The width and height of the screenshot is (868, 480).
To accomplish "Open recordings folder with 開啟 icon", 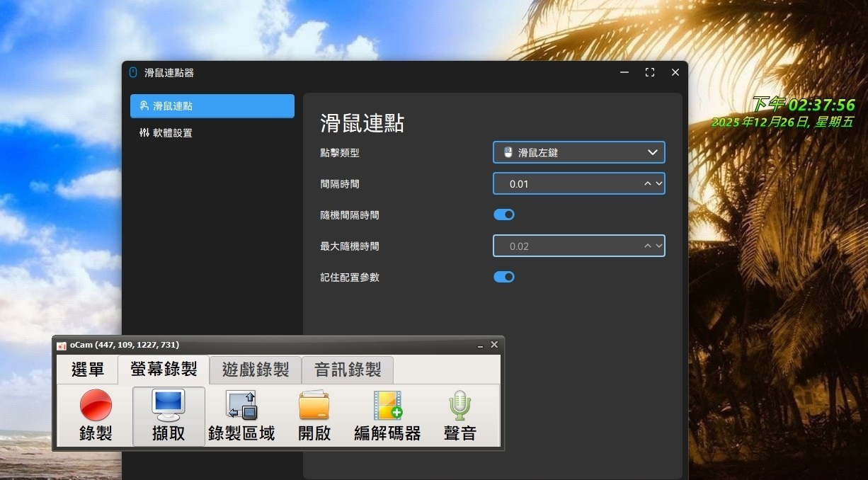I will click(314, 405).
